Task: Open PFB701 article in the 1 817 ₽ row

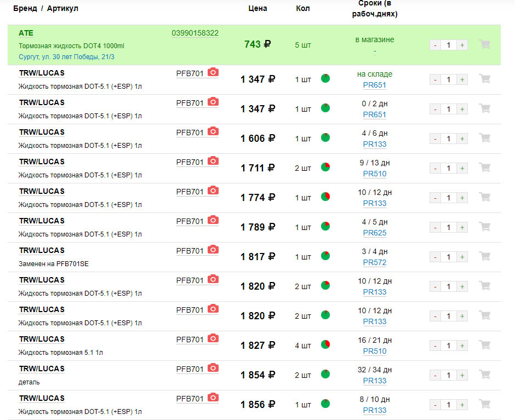Action: click(x=190, y=251)
